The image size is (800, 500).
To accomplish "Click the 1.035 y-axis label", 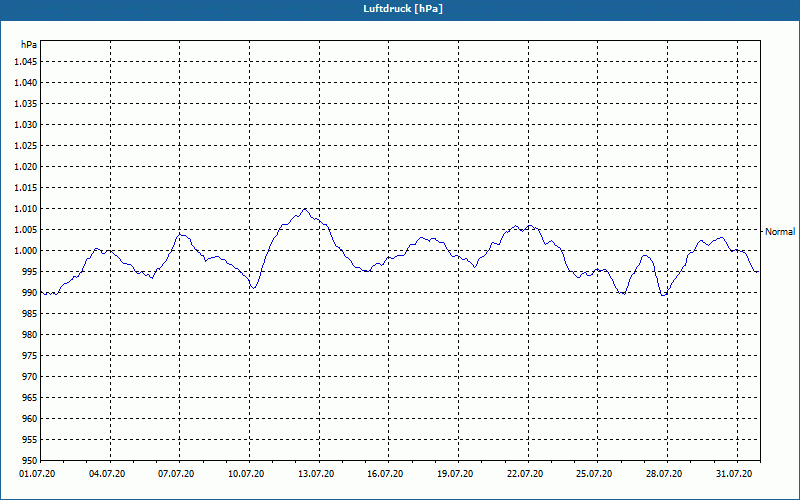I will pyautogui.click(x=26, y=104).
